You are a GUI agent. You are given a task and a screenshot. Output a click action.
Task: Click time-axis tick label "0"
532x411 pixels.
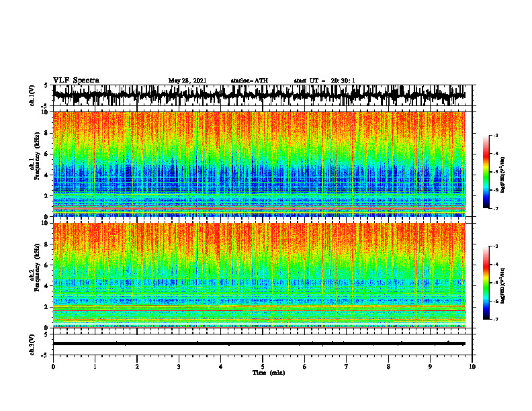click(53, 367)
